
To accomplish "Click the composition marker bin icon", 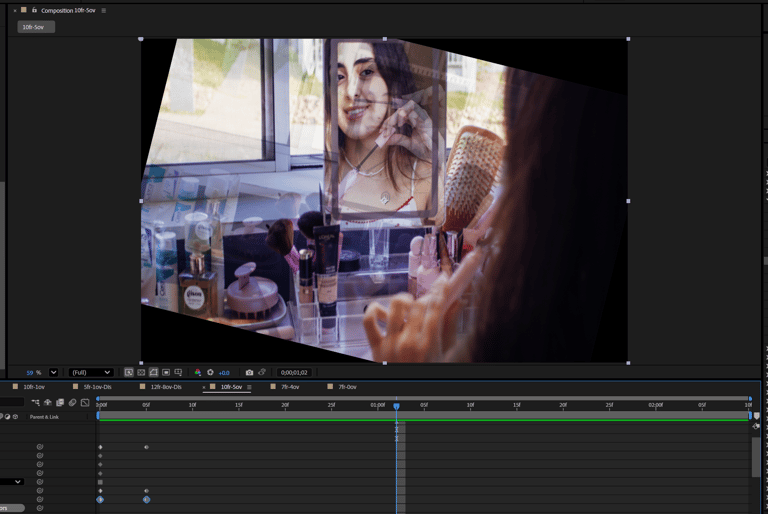I will tap(757, 416).
